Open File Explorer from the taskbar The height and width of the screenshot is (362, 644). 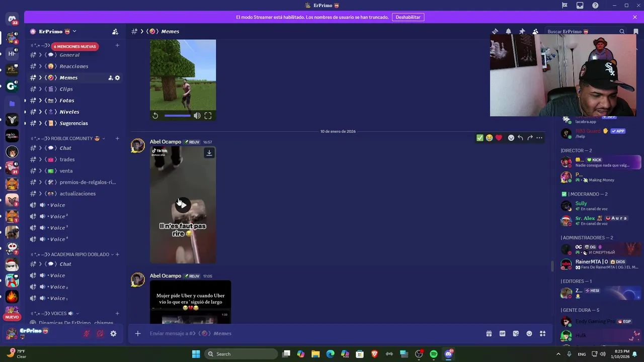point(315,354)
